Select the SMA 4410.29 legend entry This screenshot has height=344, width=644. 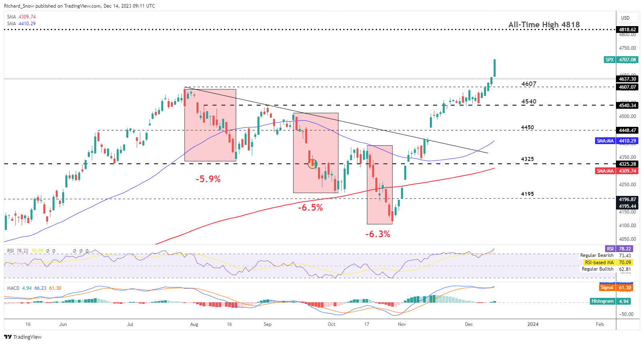click(x=21, y=24)
